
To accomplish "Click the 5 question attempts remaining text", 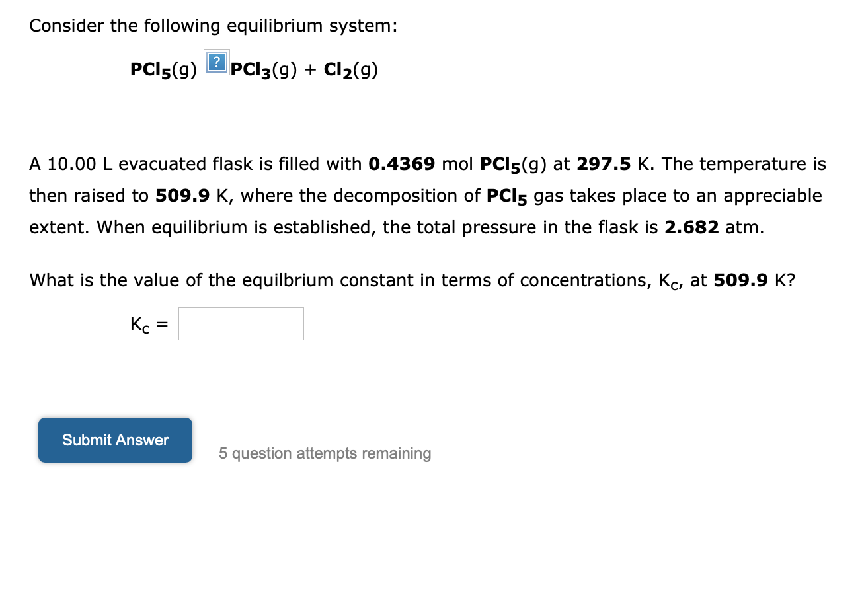I will click(325, 453).
